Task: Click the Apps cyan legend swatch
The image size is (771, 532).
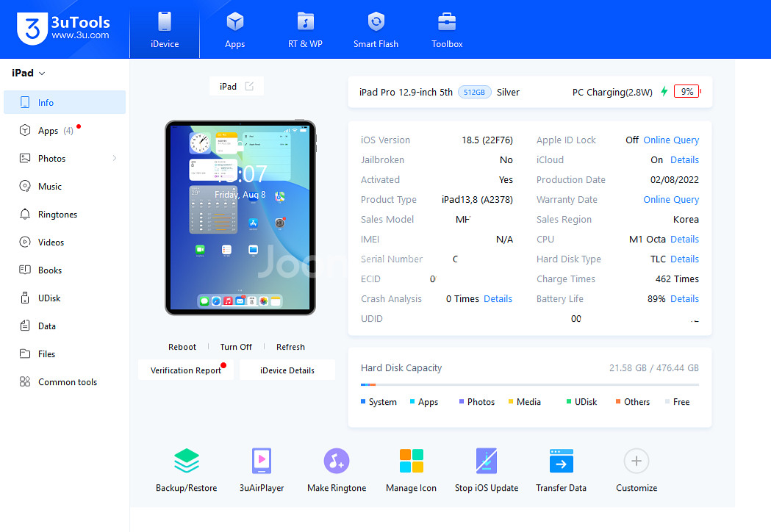Action: coord(412,402)
